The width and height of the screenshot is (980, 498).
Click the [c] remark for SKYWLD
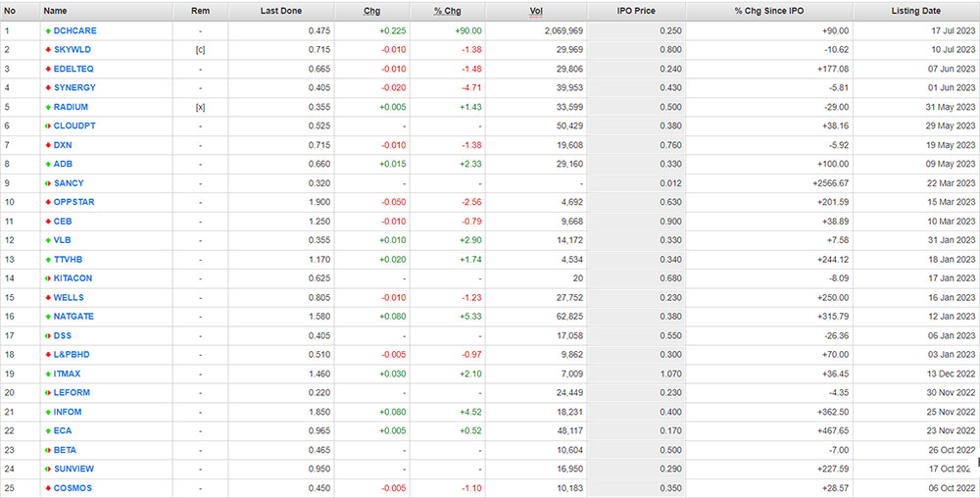point(200,50)
